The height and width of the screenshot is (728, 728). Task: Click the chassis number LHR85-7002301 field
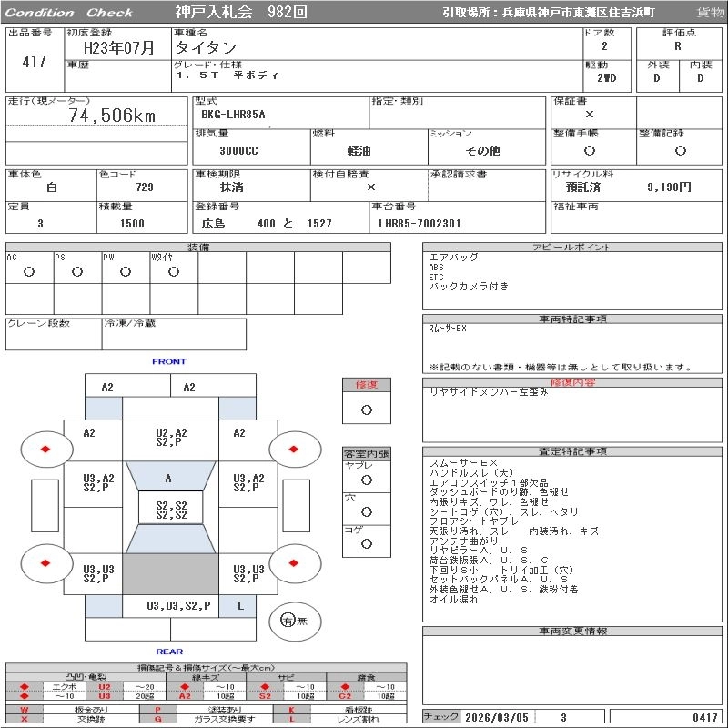click(x=420, y=223)
